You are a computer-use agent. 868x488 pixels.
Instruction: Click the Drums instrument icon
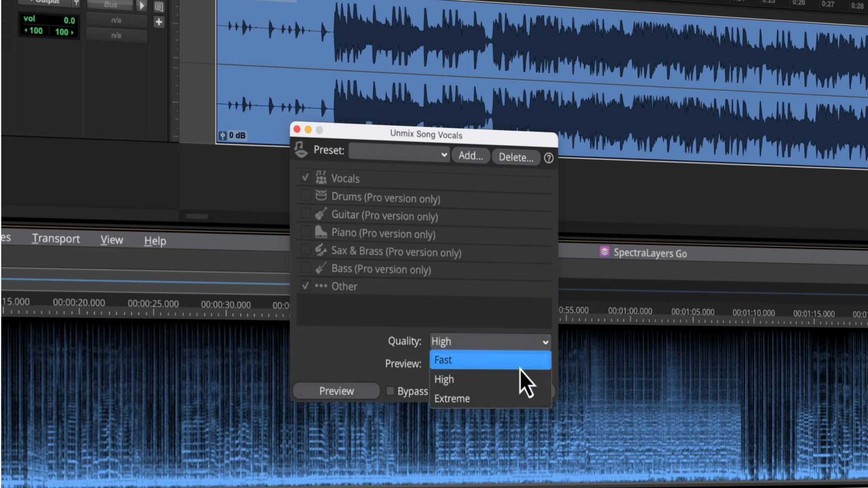pyautogui.click(x=321, y=196)
